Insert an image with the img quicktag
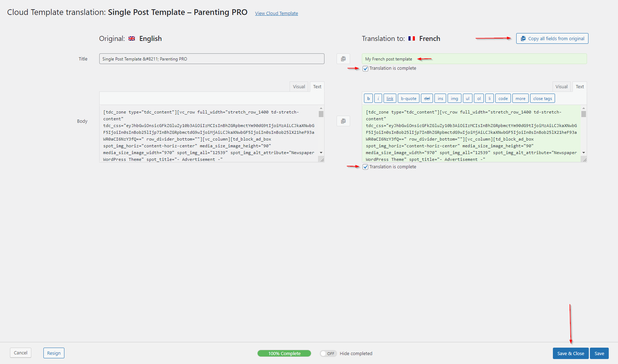Image resolution: width=618 pixels, height=364 pixels. (x=454, y=99)
